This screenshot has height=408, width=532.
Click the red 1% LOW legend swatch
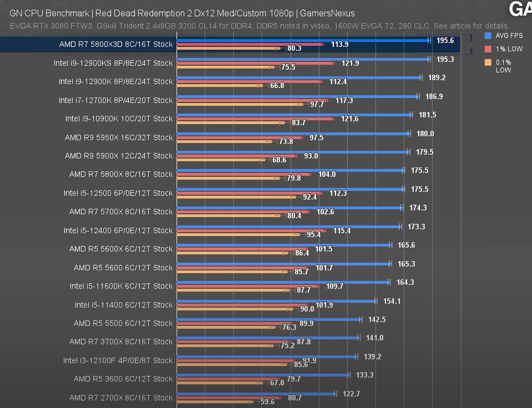[488, 49]
